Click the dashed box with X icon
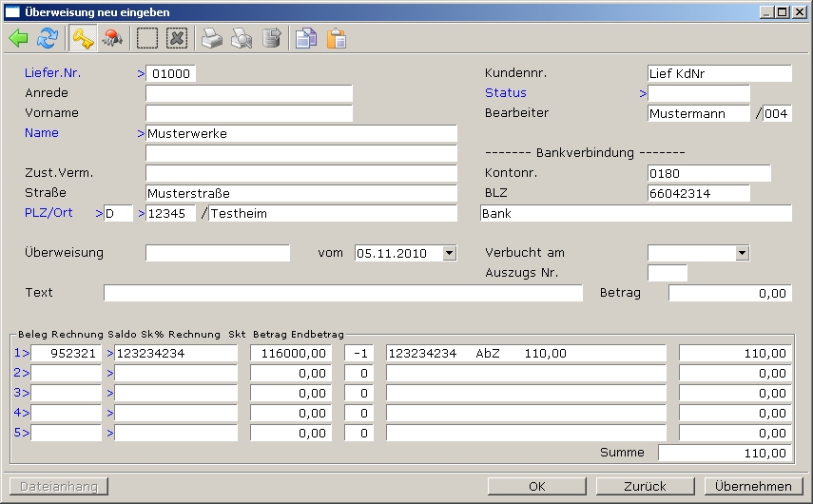The height and width of the screenshot is (504, 813). click(177, 39)
